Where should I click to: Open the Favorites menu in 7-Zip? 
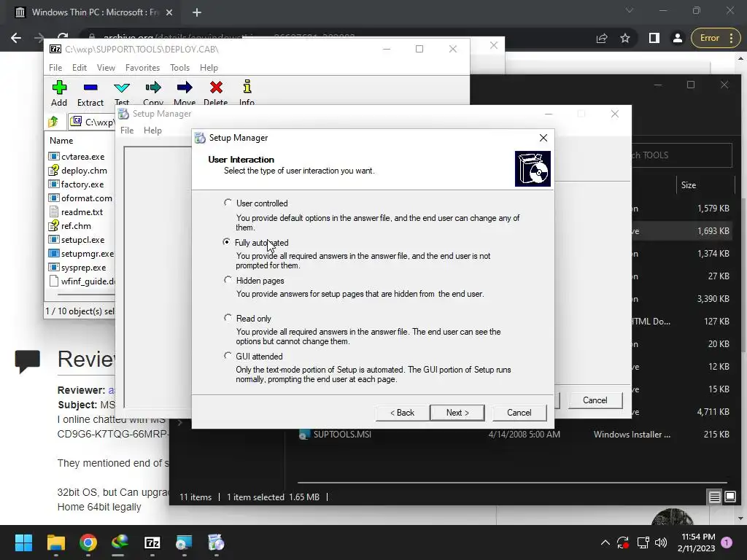142,68
